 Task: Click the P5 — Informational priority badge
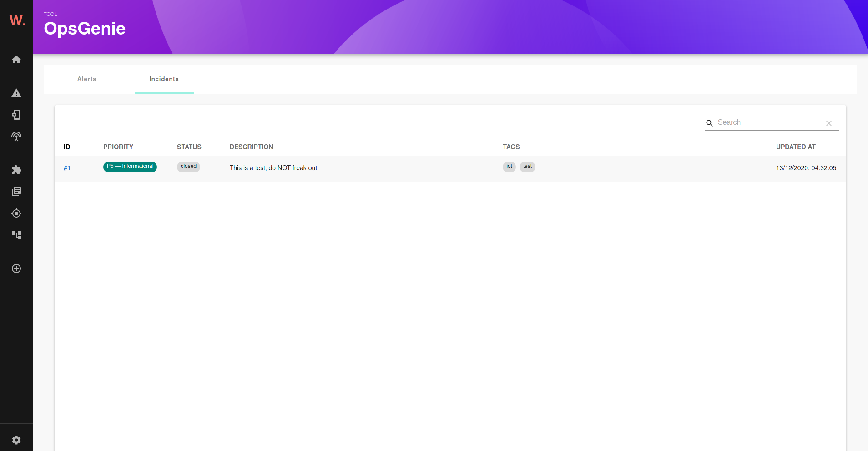click(130, 167)
